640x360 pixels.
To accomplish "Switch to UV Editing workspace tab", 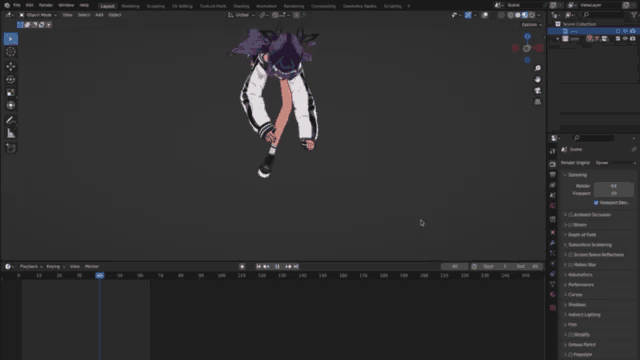I will tap(182, 6).
